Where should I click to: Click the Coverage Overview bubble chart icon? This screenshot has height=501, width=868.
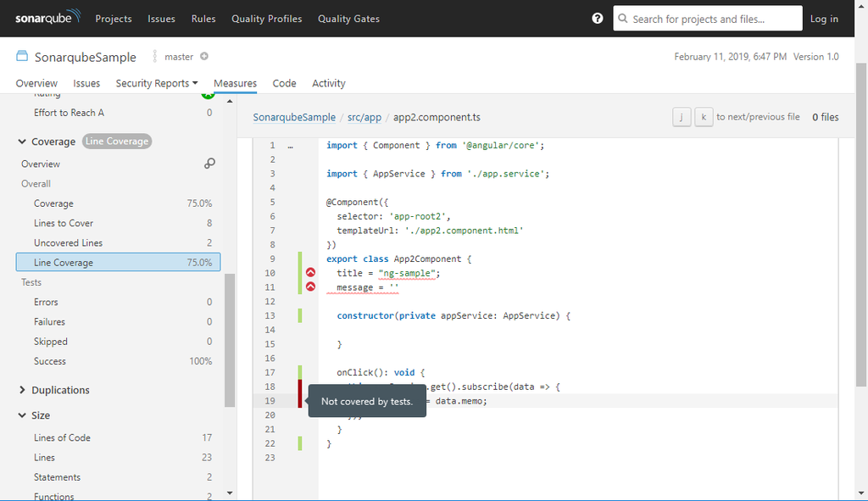(x=209, y=164)
